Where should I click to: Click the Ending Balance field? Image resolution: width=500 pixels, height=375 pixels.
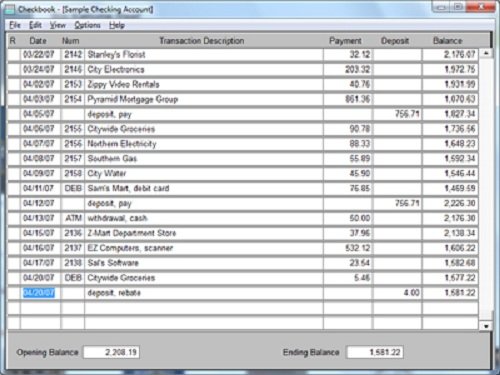click(375, 352)
